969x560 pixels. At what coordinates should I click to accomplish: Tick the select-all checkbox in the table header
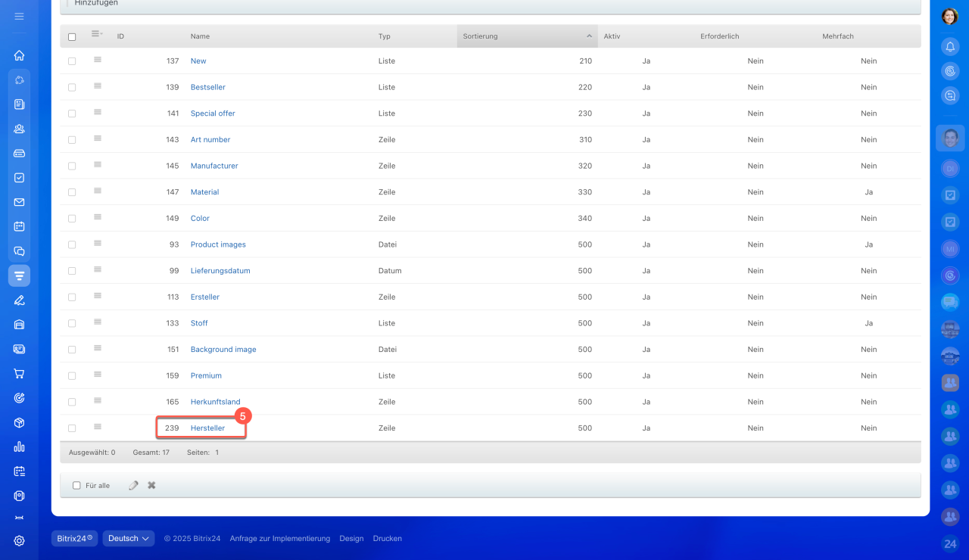click(72, 36)
